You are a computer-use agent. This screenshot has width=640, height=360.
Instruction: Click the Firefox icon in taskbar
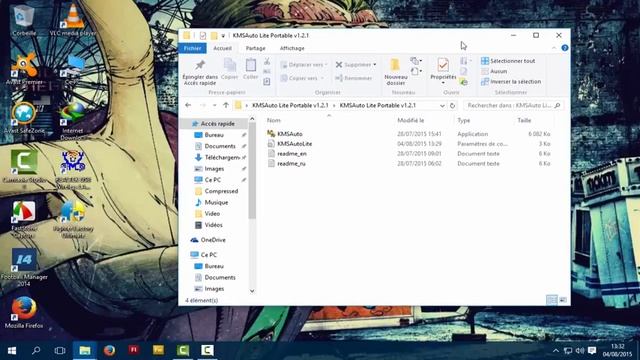[x=109, y=350]
